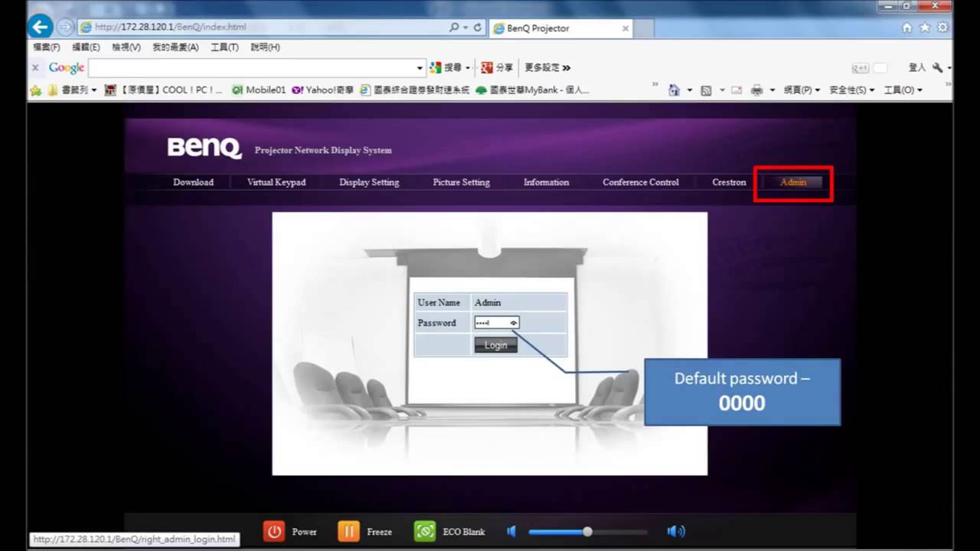Open Mobile01 favorites link
The width and height of the screenshot is (980, 551).
click(x=259, y=90)
